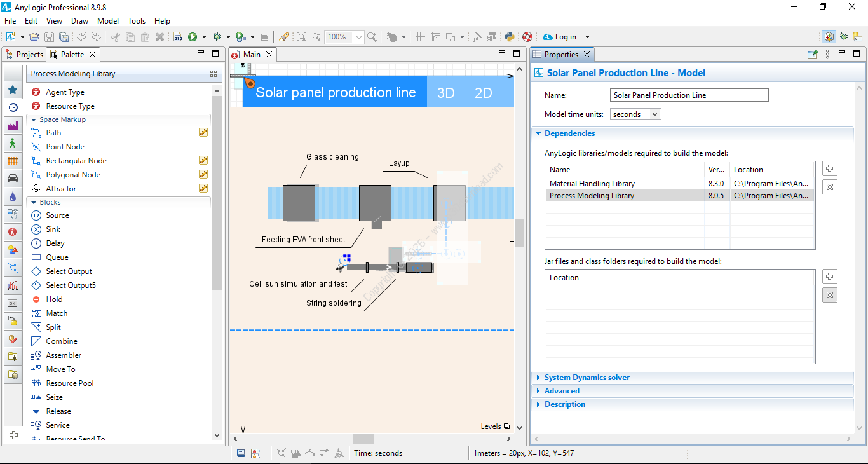Open the Model menu

tap(108, 21)
